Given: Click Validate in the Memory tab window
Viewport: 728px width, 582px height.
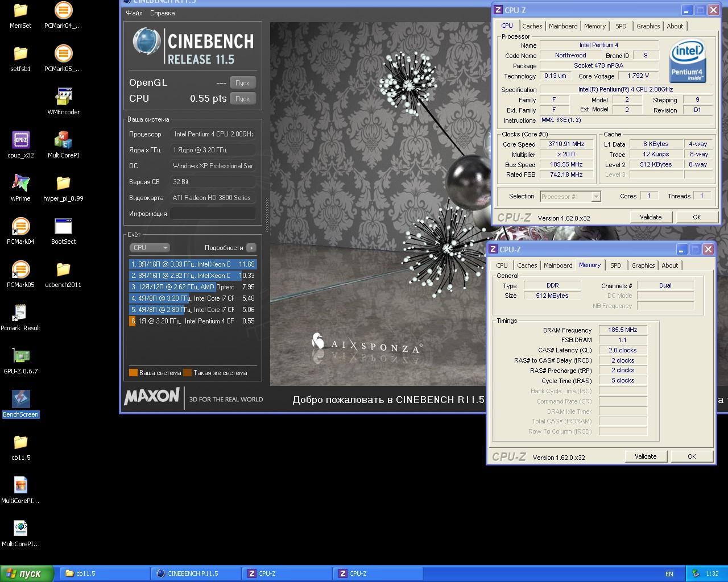Looking at the screenshot, I should [646, 456].
